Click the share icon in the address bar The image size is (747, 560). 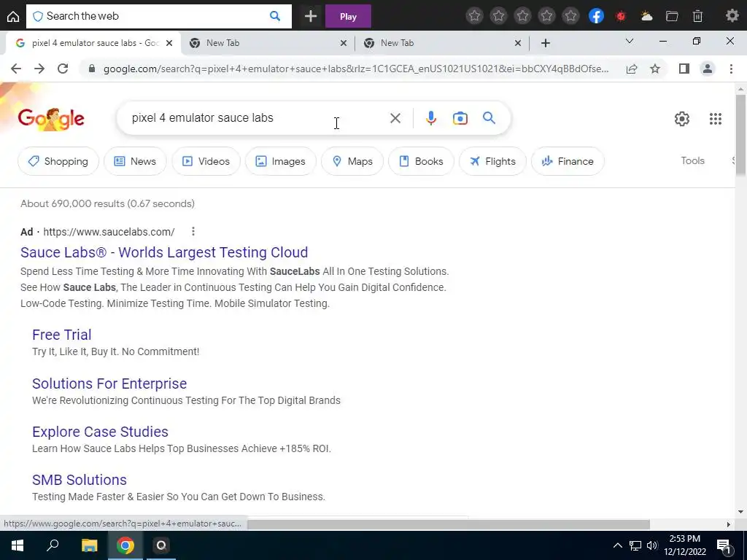coord(632,69)
